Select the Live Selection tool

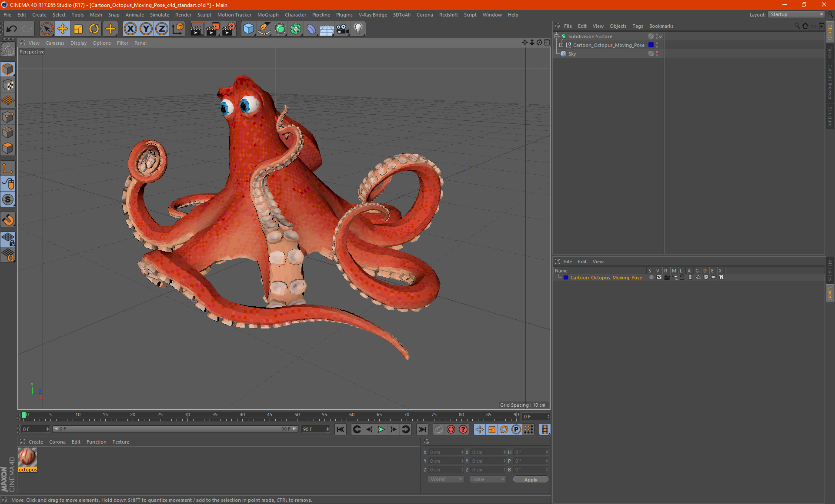click(x=47, y=29)
